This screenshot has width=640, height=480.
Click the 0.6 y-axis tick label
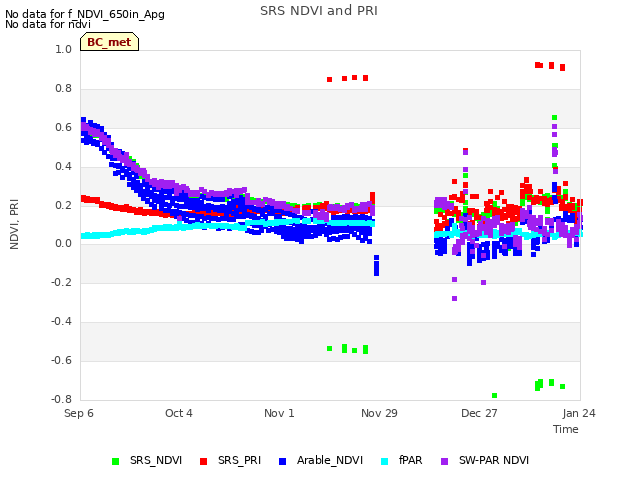click(x=63, y=127)
